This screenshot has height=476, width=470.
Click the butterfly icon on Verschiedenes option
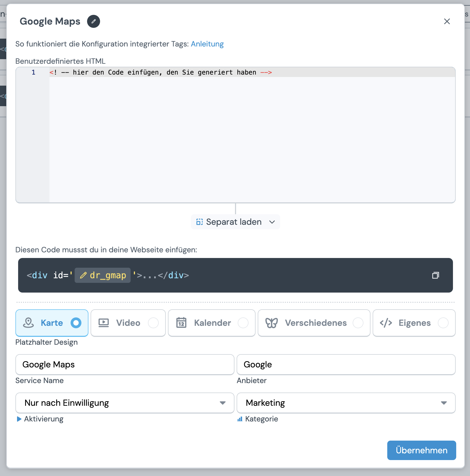pyautogui.click(x=271, y=323)
